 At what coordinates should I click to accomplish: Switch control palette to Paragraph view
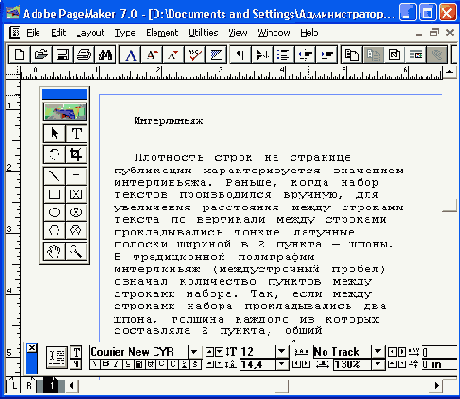pos(76,364)
